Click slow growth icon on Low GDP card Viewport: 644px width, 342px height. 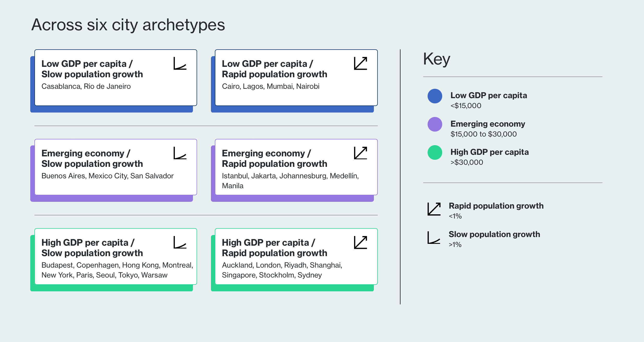[180, 63]
